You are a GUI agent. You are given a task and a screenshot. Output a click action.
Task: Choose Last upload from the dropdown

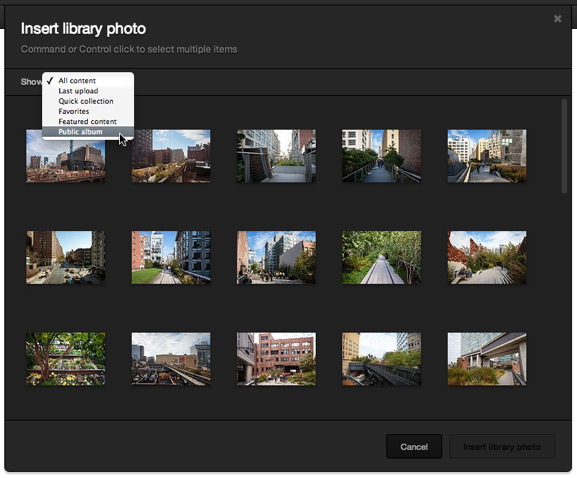coord(88,91)
